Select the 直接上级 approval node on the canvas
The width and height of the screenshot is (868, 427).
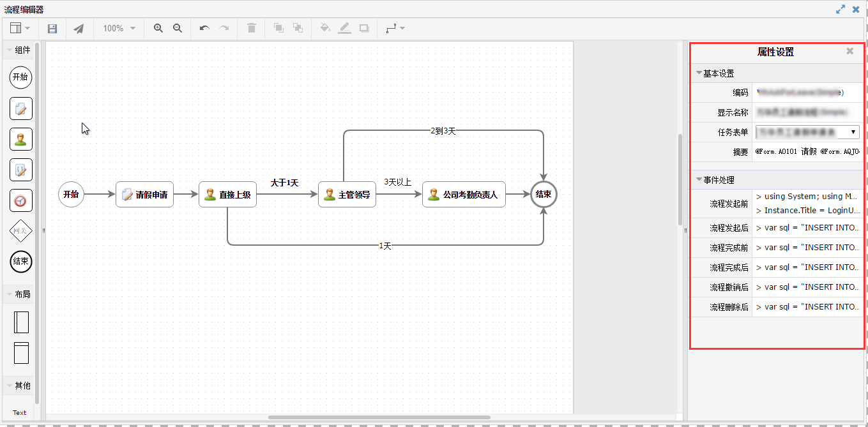227,195
